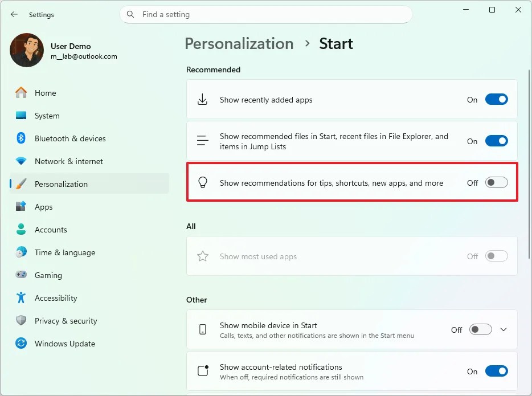
Task: Click the Privacy & security shield icon
Action: coord(21,321)
